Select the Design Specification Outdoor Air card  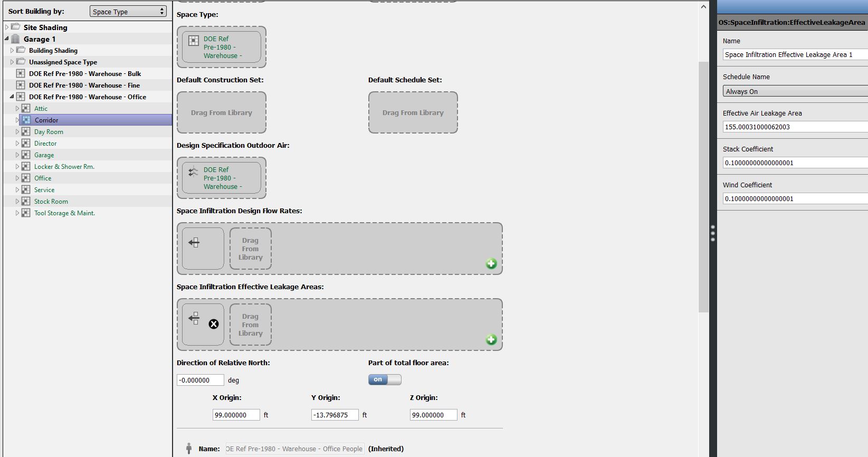(x=222, y=178)
